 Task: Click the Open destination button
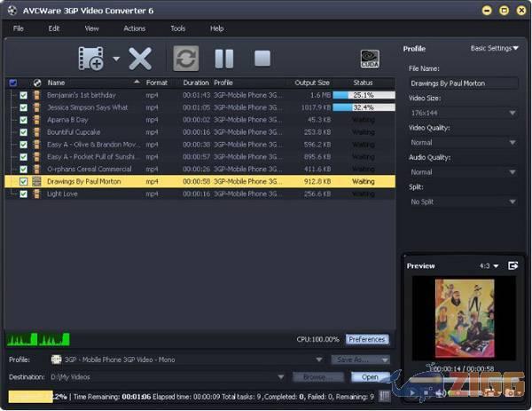[x=370, y=376]
